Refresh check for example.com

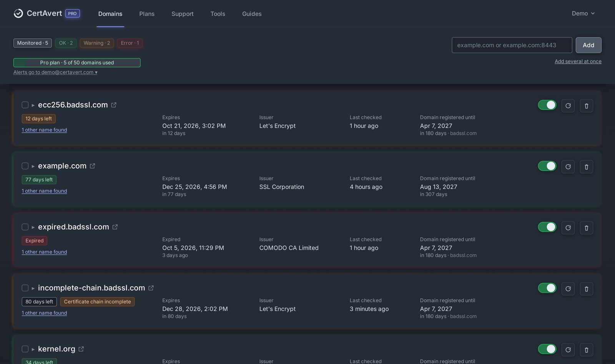click(x=568, y=167)
